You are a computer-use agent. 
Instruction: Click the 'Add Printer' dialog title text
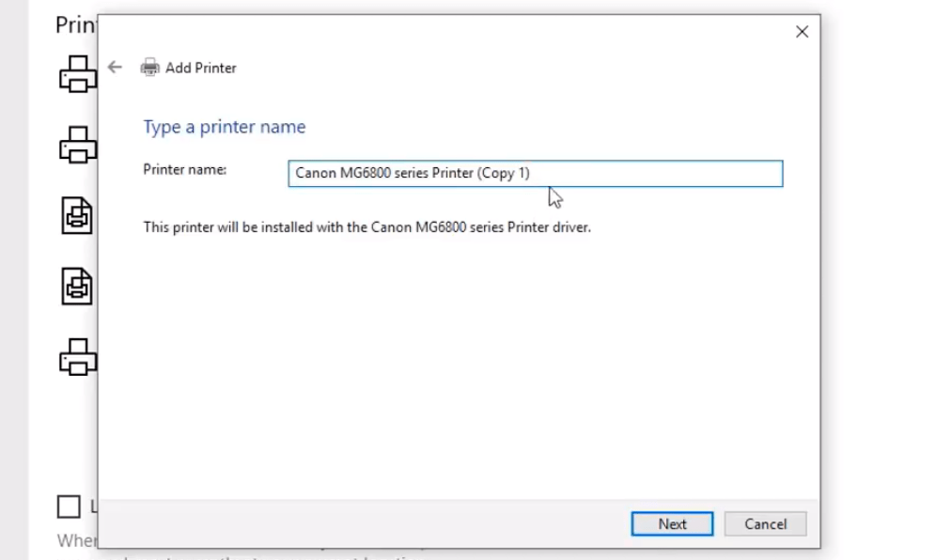pos(201,68)
